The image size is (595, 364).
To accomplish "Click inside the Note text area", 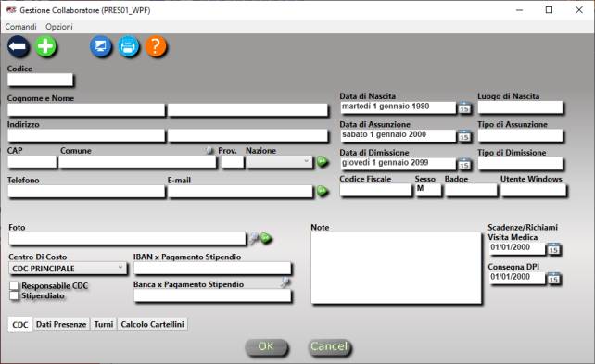I will tap(396, 268).
